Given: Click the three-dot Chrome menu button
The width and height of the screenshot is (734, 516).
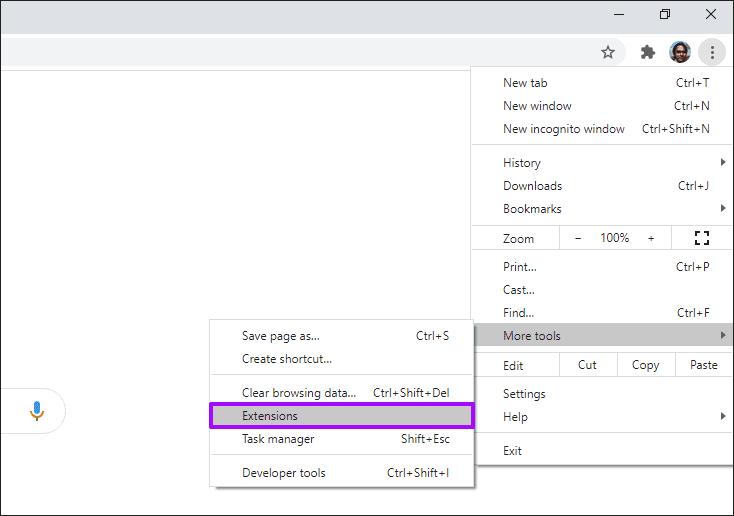Looking at the screenshot, I should tap(712, 52).
